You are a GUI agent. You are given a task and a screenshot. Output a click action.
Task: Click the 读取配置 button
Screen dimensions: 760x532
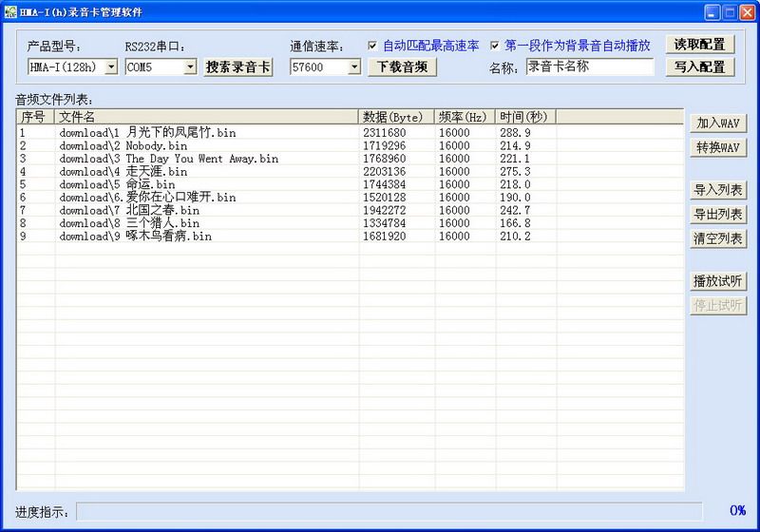700,45
